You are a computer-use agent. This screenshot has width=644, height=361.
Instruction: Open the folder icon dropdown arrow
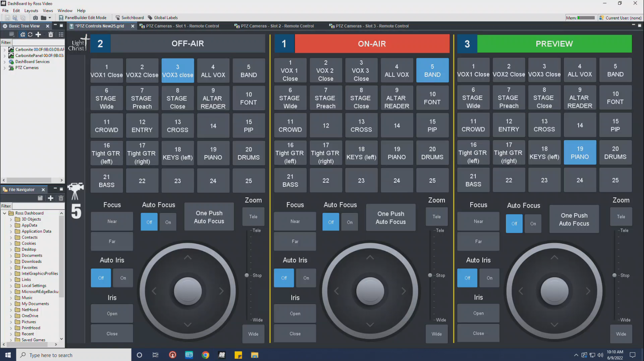click(50, 18)
